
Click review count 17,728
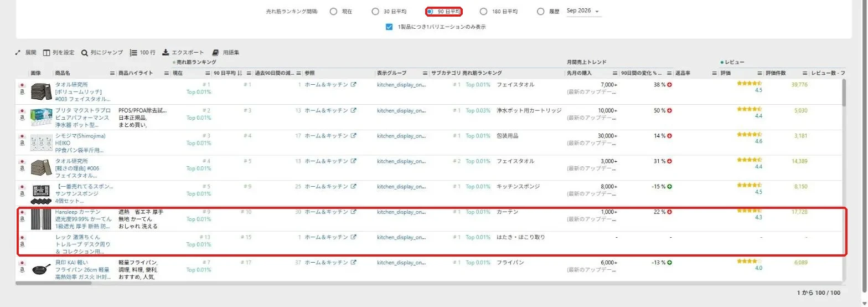799,212
